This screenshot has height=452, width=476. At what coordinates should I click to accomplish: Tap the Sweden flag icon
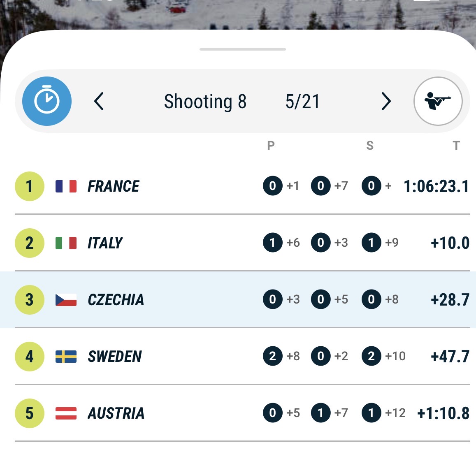[66, 356]
